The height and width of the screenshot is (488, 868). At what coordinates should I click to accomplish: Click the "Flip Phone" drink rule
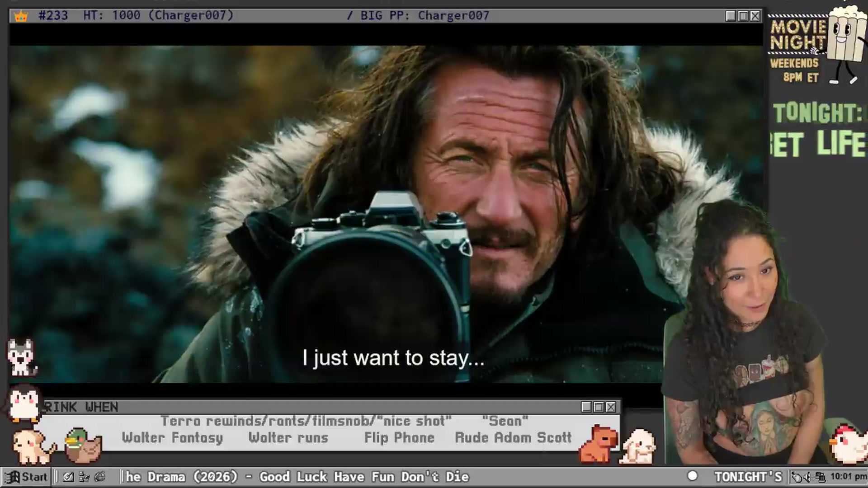click(x=399, y=438)
